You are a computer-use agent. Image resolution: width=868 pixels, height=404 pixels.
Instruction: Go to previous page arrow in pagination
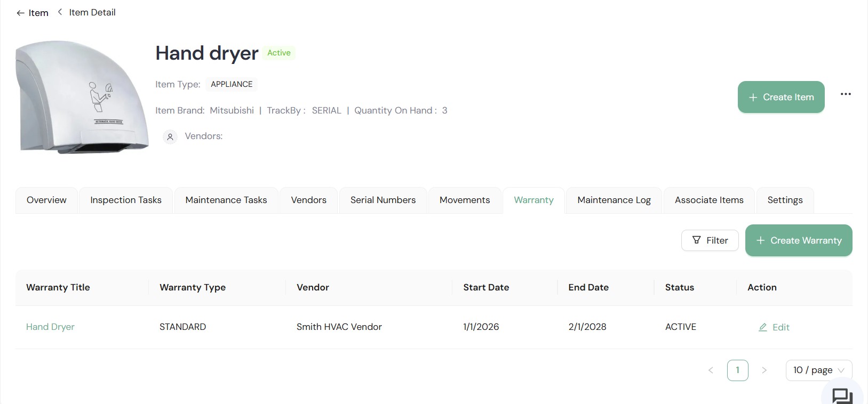[711, 370]
